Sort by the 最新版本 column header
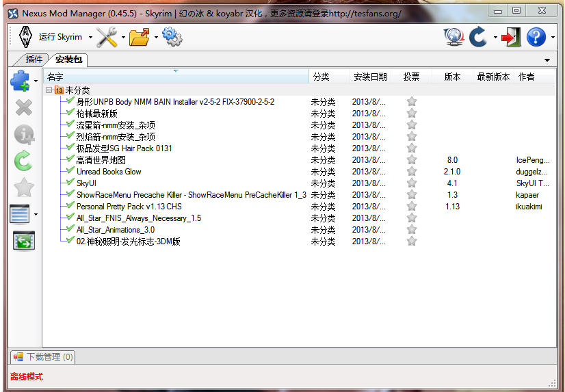The width and height of the screenshot is (565, 392). 494,77
